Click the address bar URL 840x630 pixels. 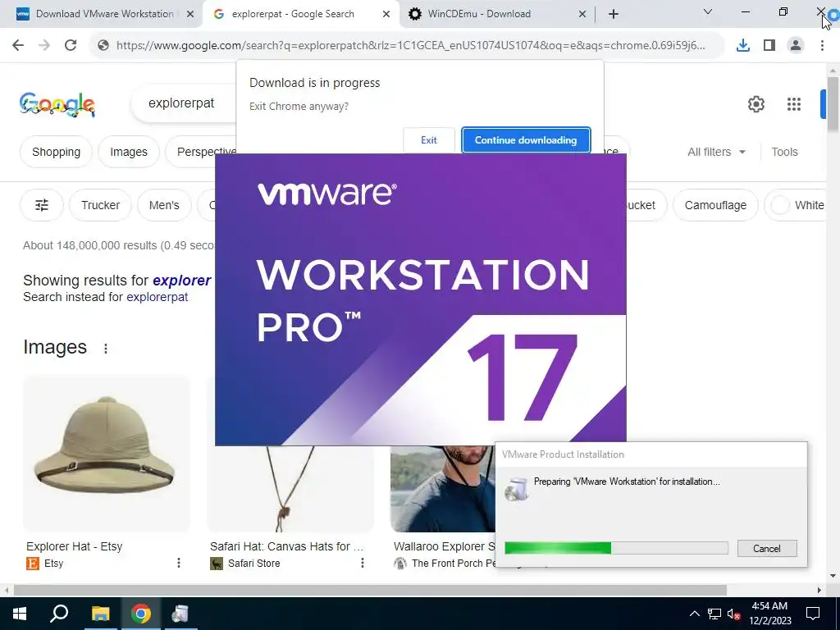point(410,45)
